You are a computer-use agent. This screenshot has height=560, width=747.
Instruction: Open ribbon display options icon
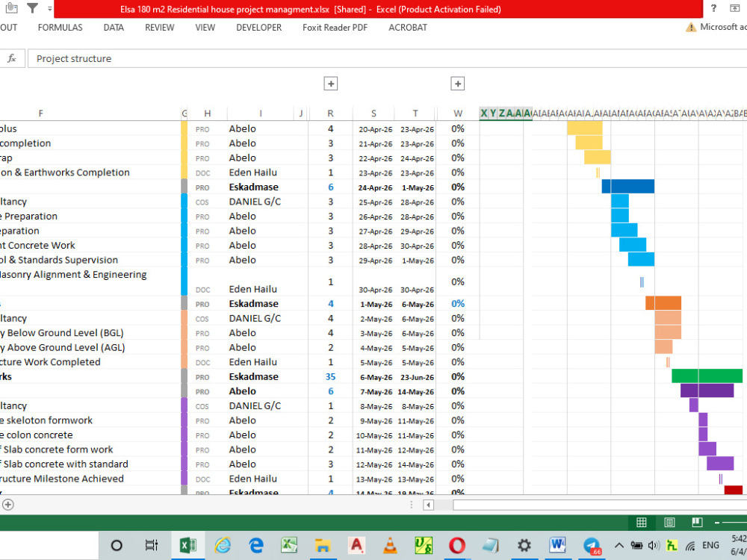[735, 8]
